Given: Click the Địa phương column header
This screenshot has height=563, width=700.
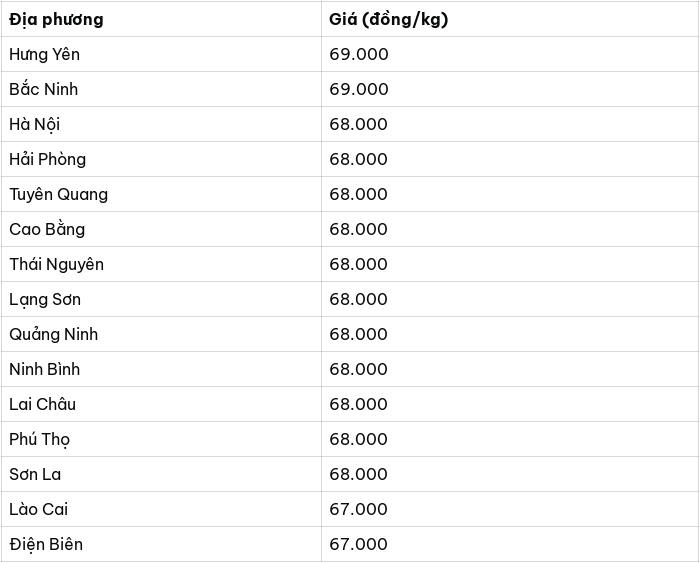Looking at the screenshot, I should point(161,19).
